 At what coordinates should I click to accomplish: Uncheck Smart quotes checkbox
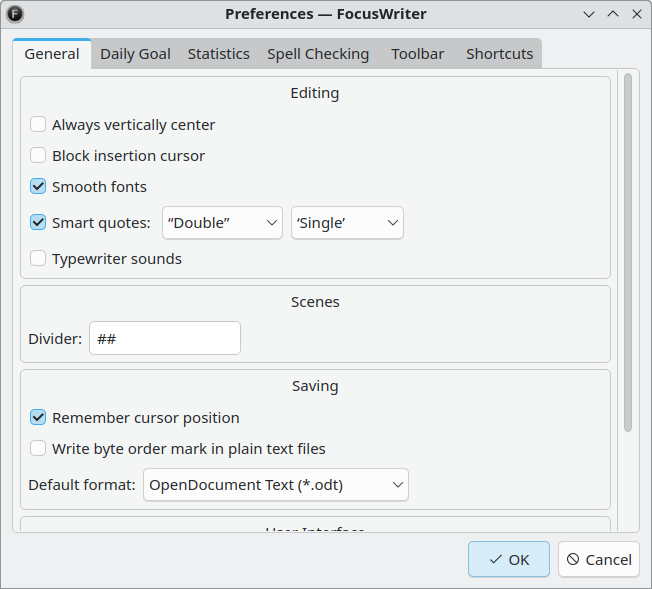click(x=38, y=223)
